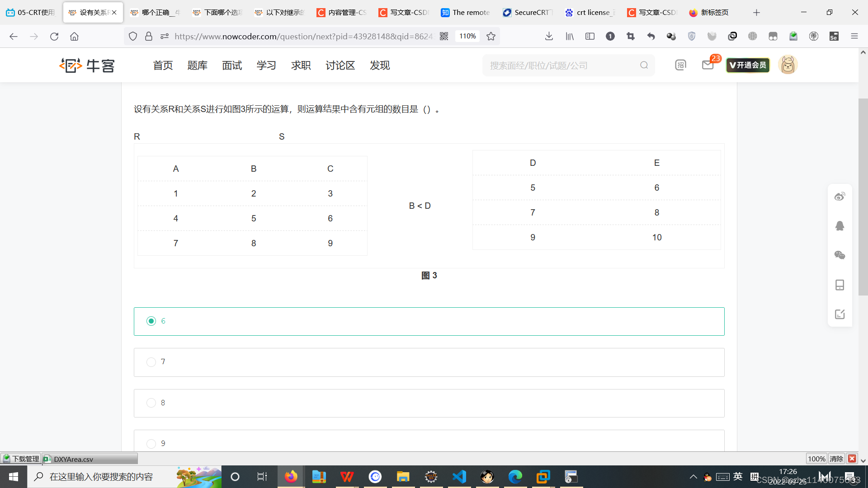
Task: Click the zoom level 110% indicator
Action: (x=467, y=36)
